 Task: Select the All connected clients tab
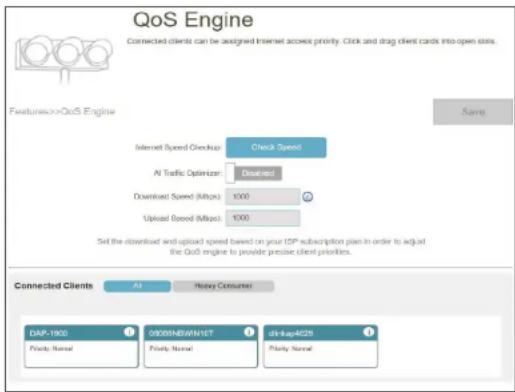tap(137, 286)
